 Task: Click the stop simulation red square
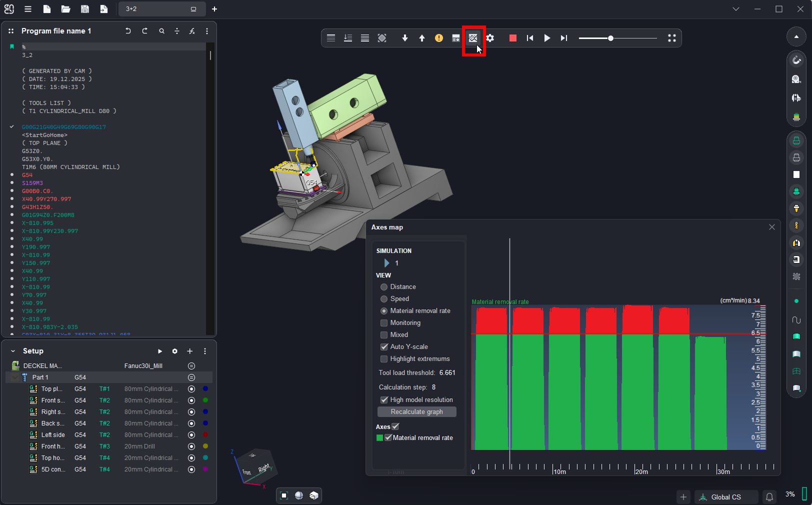512,38
